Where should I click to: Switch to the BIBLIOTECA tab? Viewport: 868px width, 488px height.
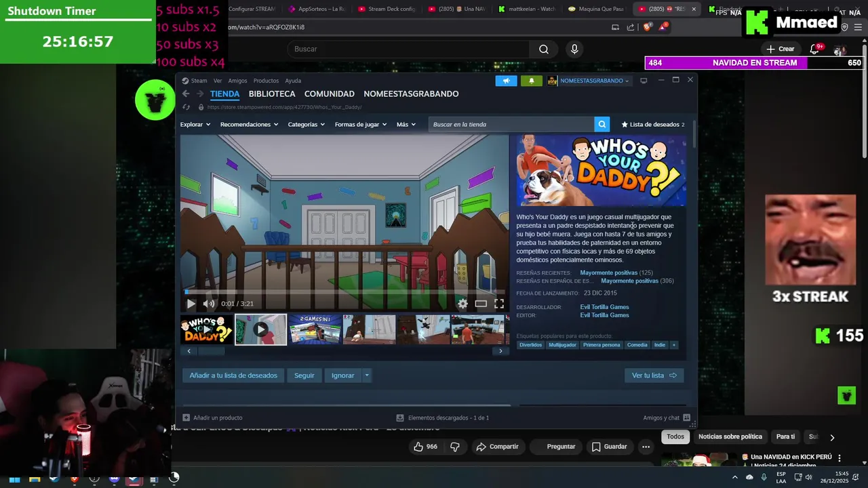click(x=272, y=94)
